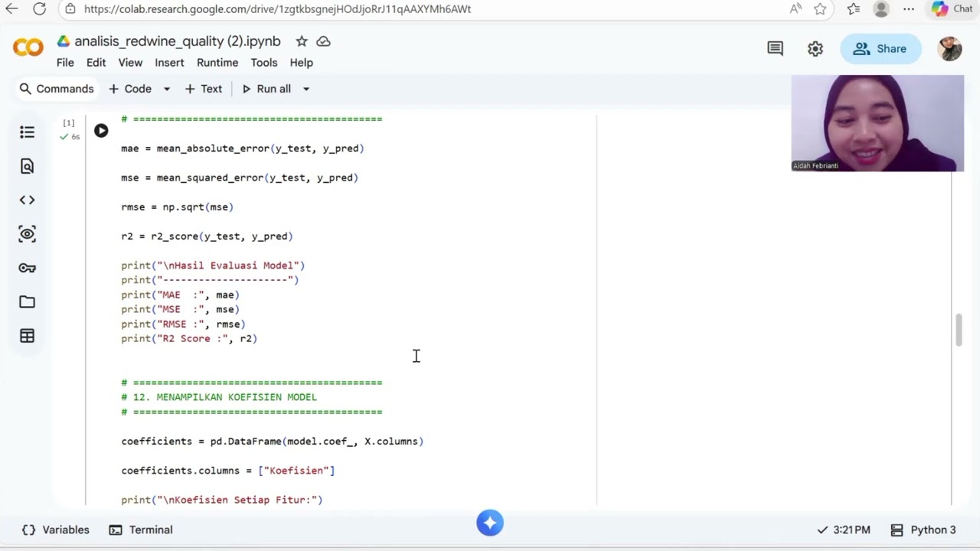This screenshot has height=551, width=980.
Task: Open the Tools menu
Action: pos(264,63)
